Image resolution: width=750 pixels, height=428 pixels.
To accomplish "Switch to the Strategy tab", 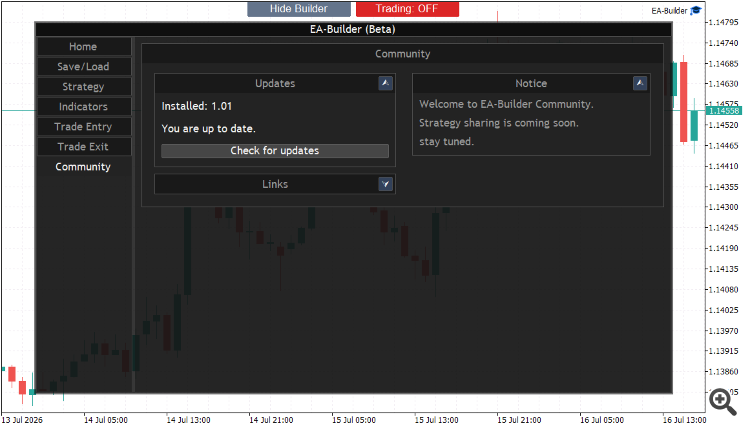I will click(84, 87).
